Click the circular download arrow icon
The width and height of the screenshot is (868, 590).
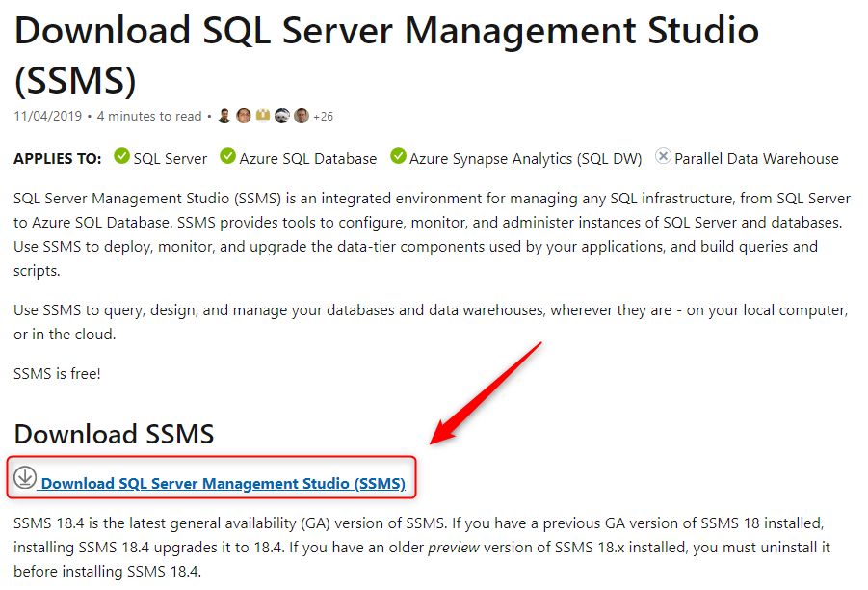25,477
